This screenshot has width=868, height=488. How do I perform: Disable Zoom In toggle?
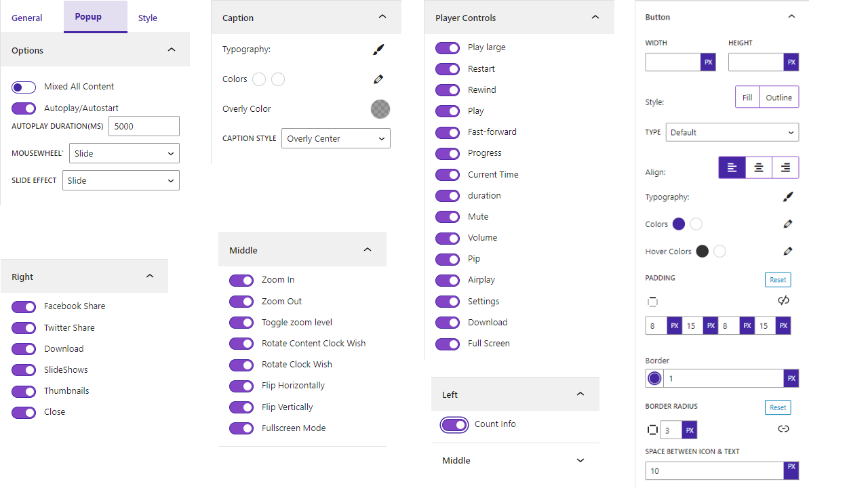click(x=241, y=281)
